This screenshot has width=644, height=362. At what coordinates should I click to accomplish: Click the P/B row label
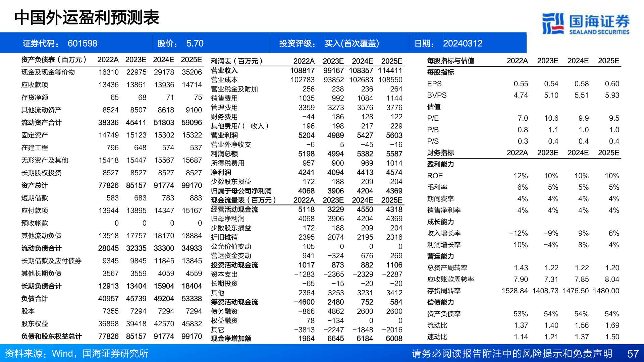pos(433,130)
